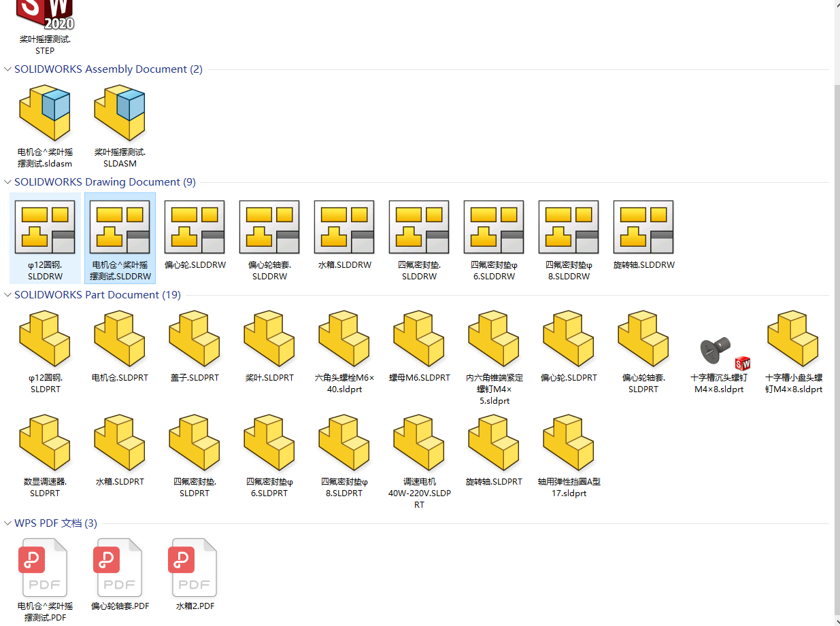Select 数显调速器.SLDPRT part icon
840x626 pixels.
click(45, 444)
